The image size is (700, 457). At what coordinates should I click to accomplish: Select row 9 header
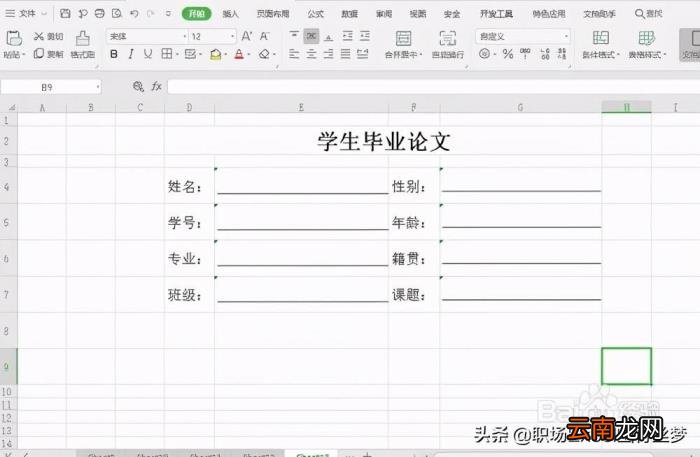pyautogui.click(x=8, y=366)
